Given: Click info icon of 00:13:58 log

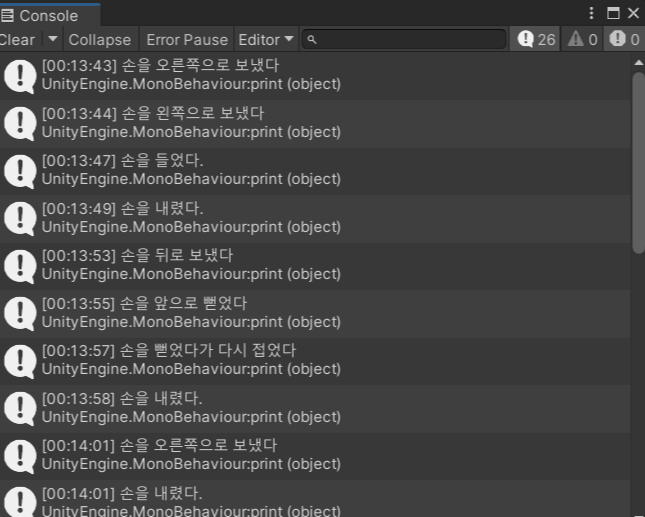Looking at the screenshot, I should tap(20, 409).
